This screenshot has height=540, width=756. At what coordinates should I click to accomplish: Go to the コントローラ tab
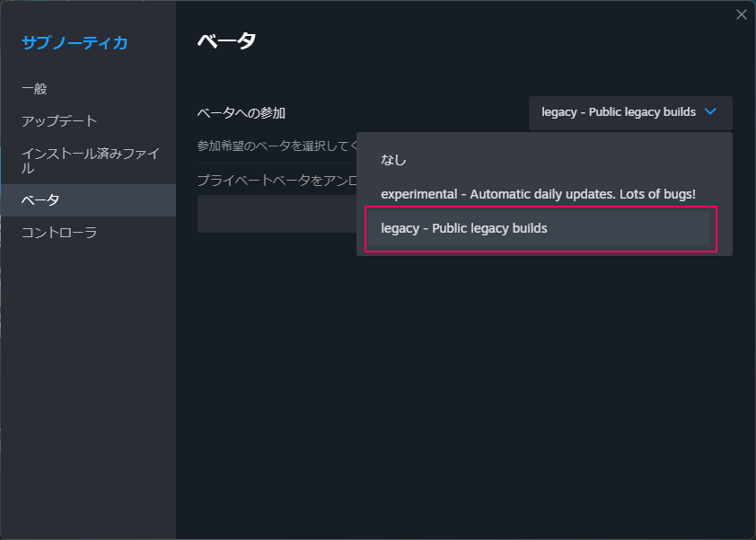pyautogui.click(x=88, y=233)
